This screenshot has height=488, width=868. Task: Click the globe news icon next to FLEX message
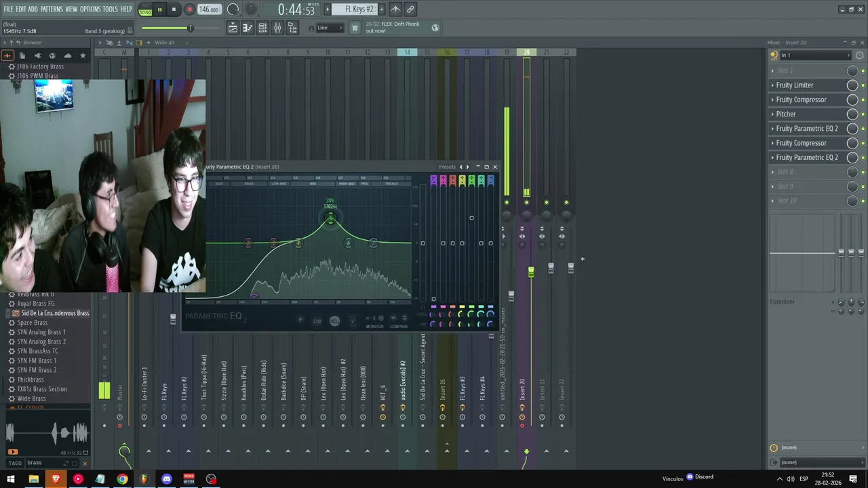435,28
